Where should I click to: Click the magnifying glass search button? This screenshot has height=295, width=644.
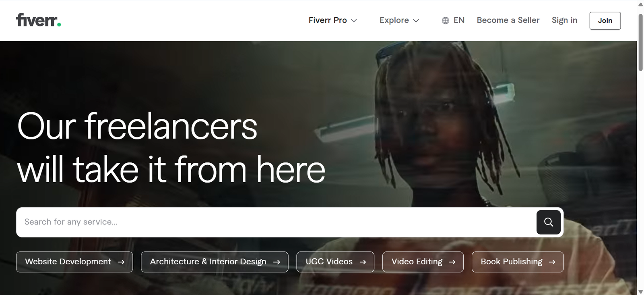click(x=548, y=222)
